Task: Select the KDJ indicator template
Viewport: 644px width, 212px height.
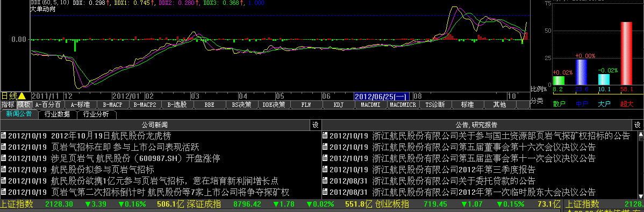Action: 339,105
